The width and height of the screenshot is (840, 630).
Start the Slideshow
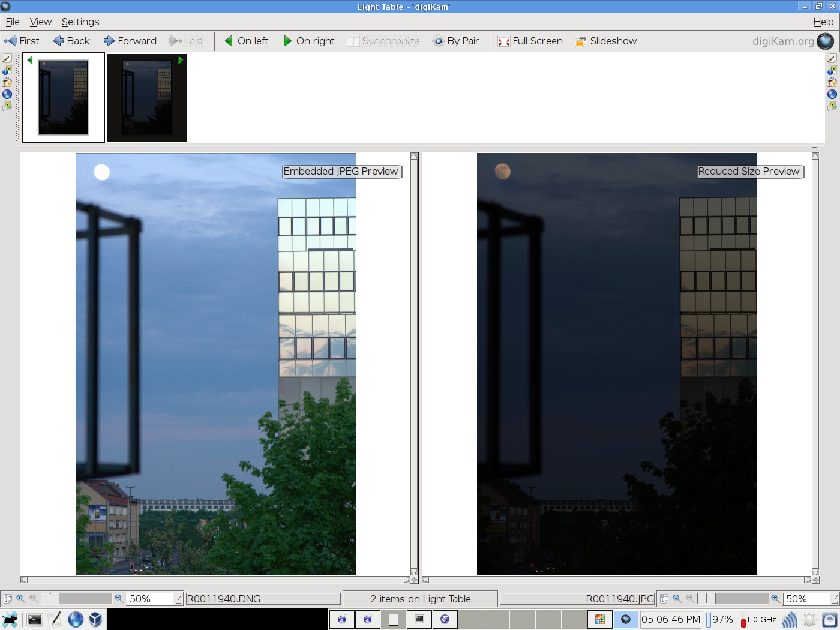click(x=606, y=41)
